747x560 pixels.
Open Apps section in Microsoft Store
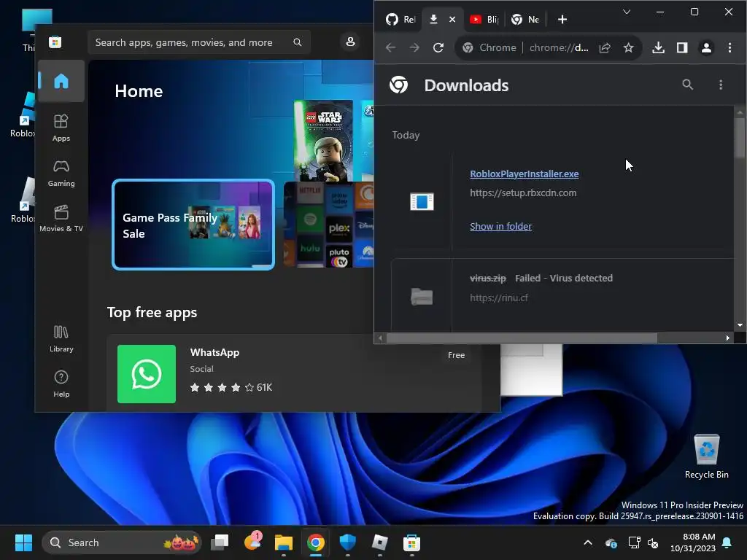tap(61, 128)
